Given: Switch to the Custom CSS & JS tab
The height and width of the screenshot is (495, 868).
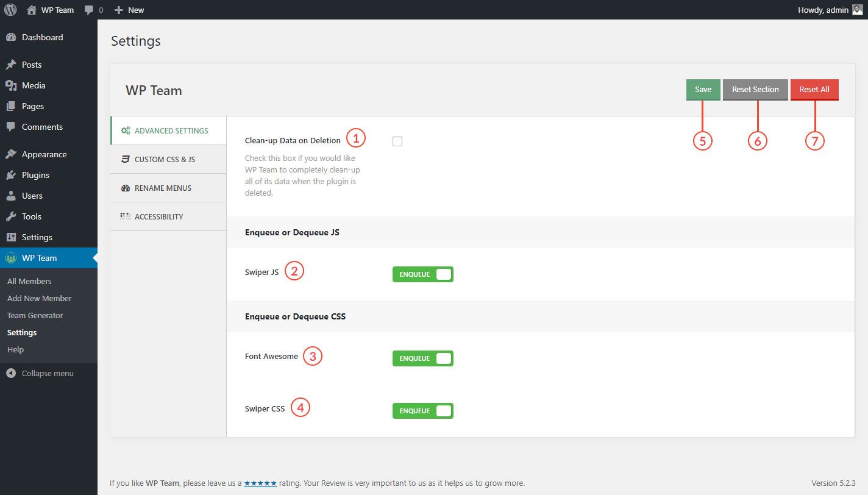Looking at the screenshot, I should coord(165,160).
